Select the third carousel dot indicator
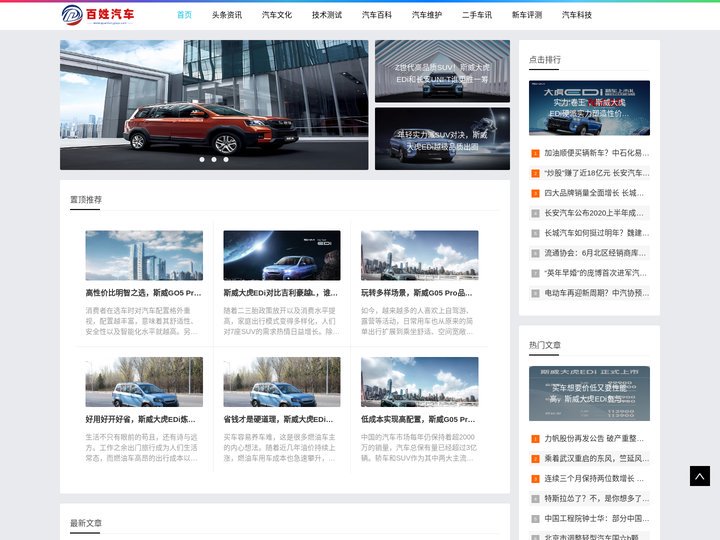The image size is (720, 540). tap(226, 159)
